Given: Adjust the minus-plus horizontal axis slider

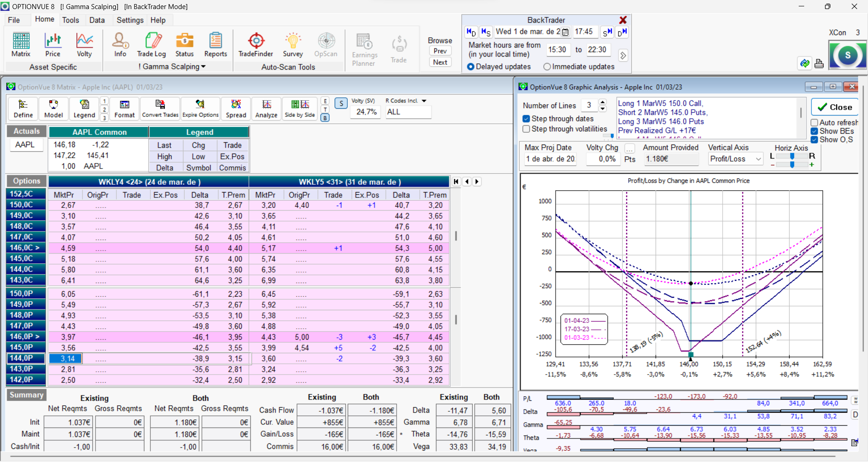Looking at the screenshot, I should point(792,165).
